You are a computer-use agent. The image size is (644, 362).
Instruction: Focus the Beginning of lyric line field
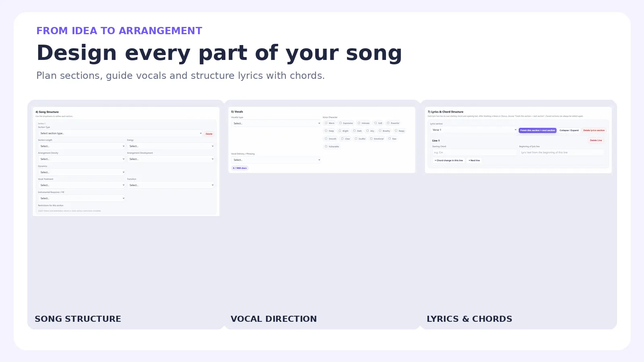click(x=561, y=152)
